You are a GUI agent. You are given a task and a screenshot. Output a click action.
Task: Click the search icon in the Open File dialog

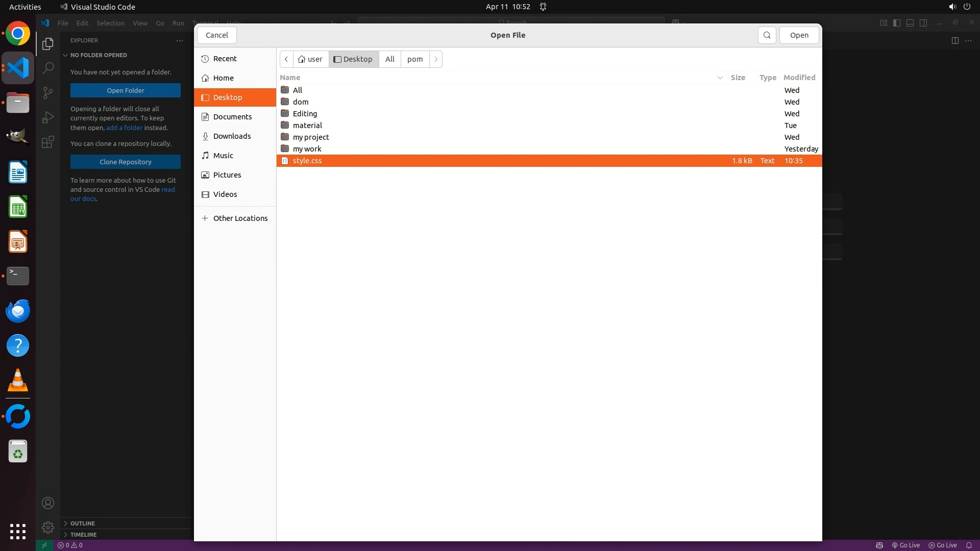coord(767,35)
